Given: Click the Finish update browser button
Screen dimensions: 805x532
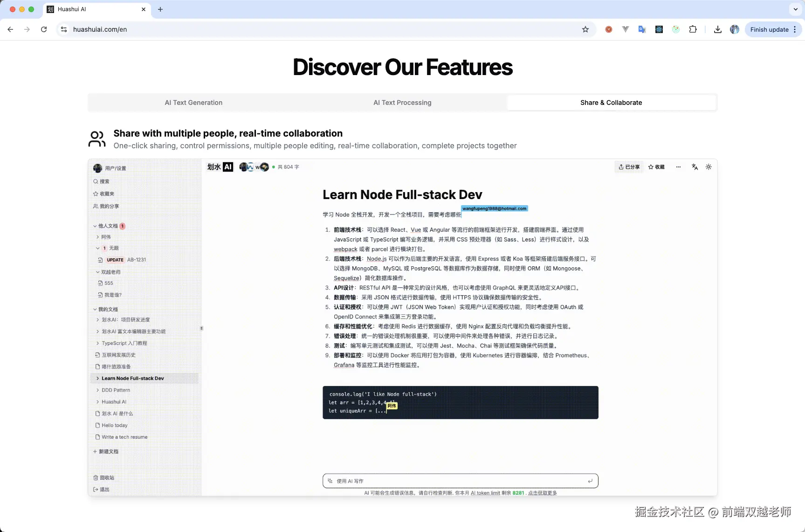Looking at the screenshot, I should point(769,29).
